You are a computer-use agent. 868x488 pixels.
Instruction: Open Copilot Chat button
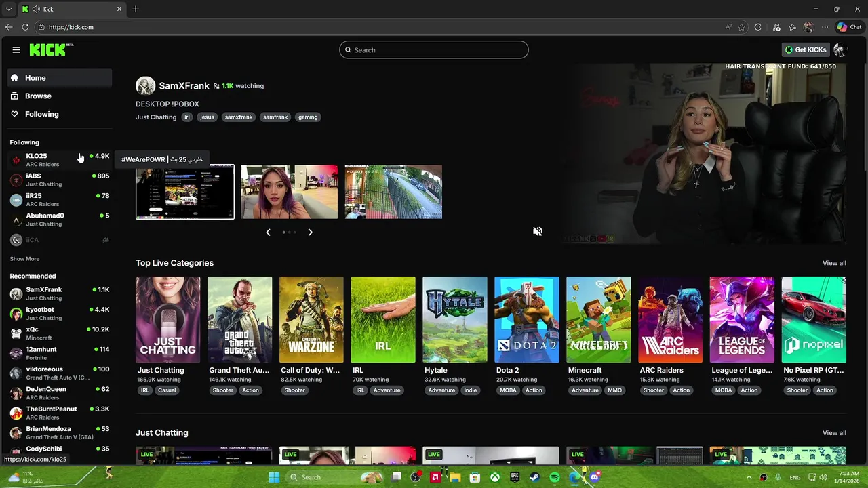(850, 27)
